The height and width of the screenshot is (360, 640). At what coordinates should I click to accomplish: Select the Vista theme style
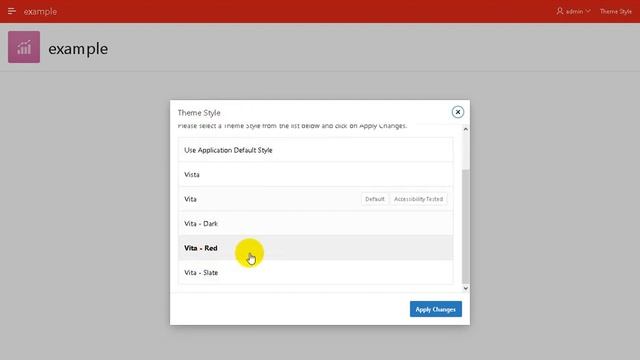point(316,174)
